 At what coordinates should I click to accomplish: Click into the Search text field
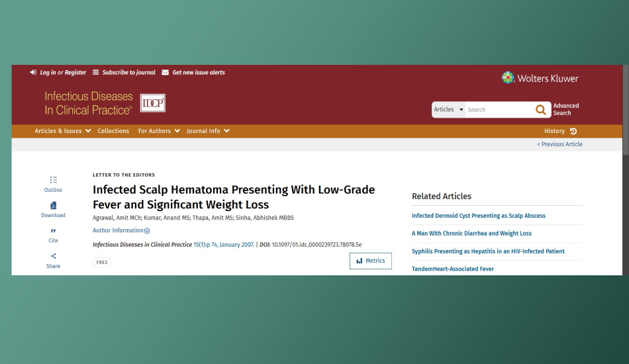(x=498, y=110)
